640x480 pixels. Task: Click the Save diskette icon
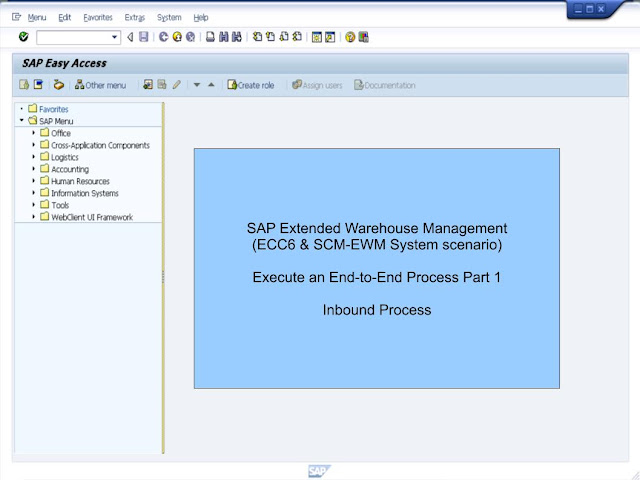pos(143,37)
